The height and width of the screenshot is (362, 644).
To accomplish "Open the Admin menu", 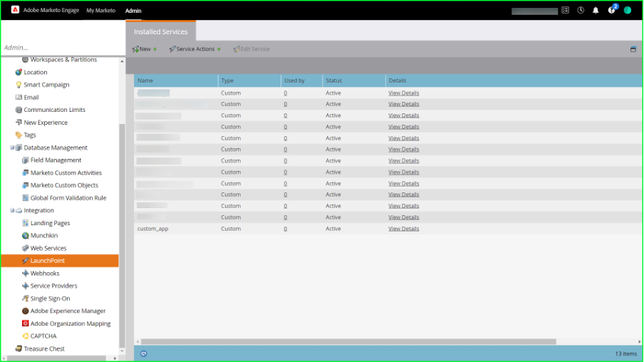I will 133,11.
